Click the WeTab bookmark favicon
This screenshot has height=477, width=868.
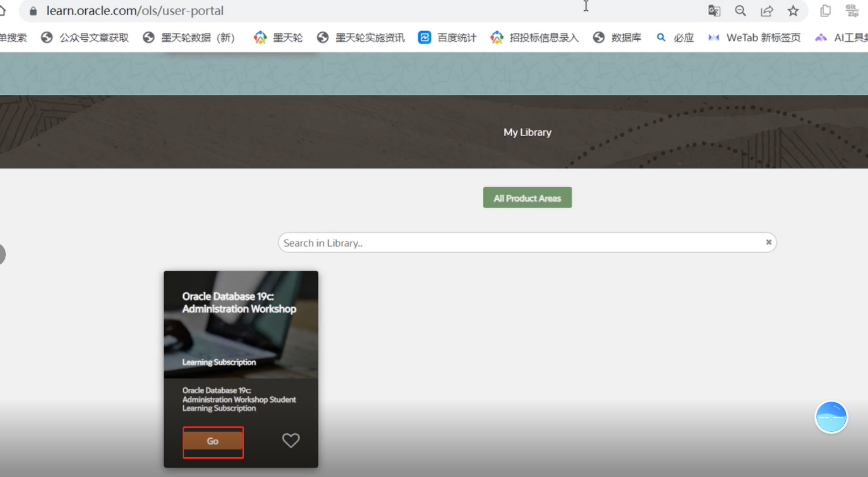[x=714, y=38]
